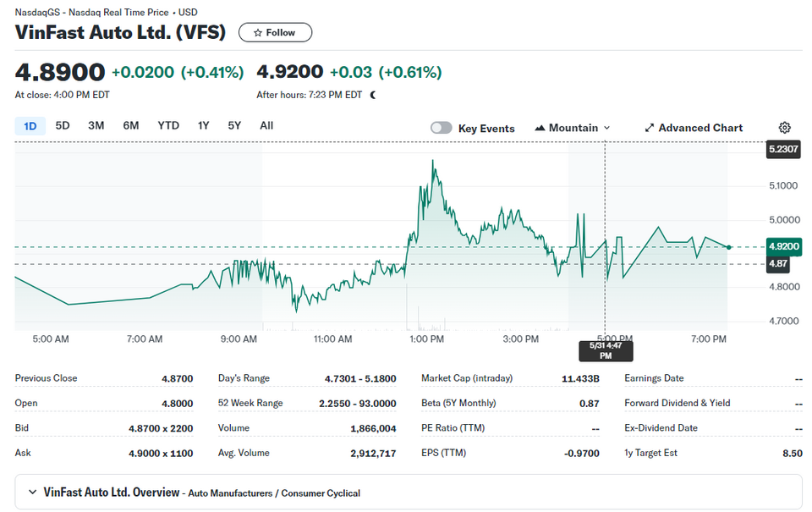Switch to the 5Y view
812x512 pixels.
point(234,125)
